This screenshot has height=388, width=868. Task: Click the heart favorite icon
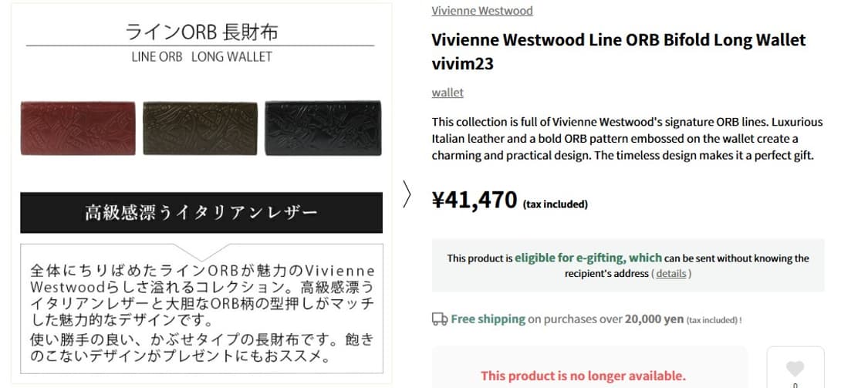[x=795, y=369]
